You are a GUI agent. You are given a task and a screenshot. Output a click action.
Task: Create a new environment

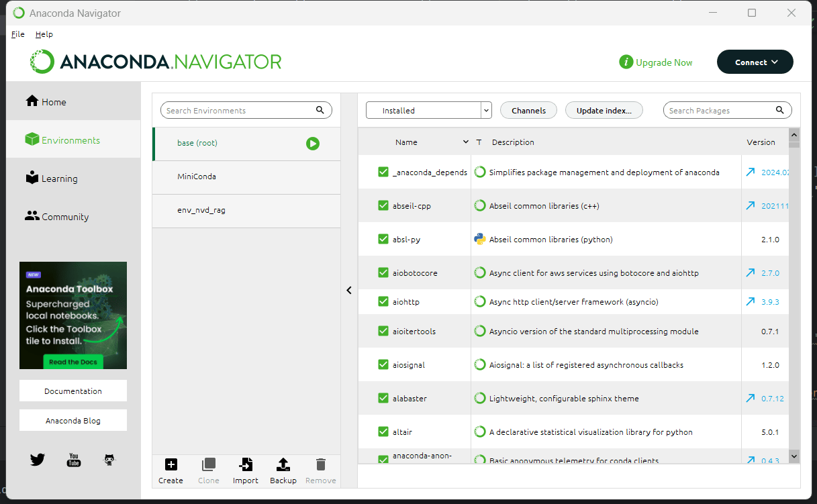171,471
